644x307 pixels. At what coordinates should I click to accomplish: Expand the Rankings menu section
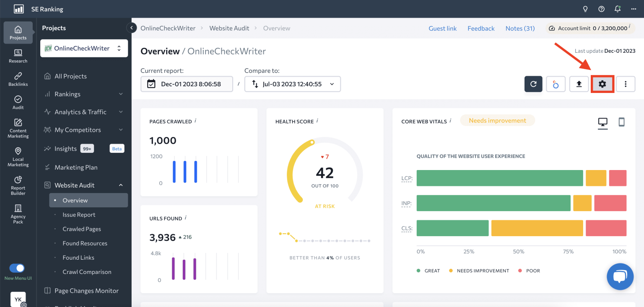point(84,94)
